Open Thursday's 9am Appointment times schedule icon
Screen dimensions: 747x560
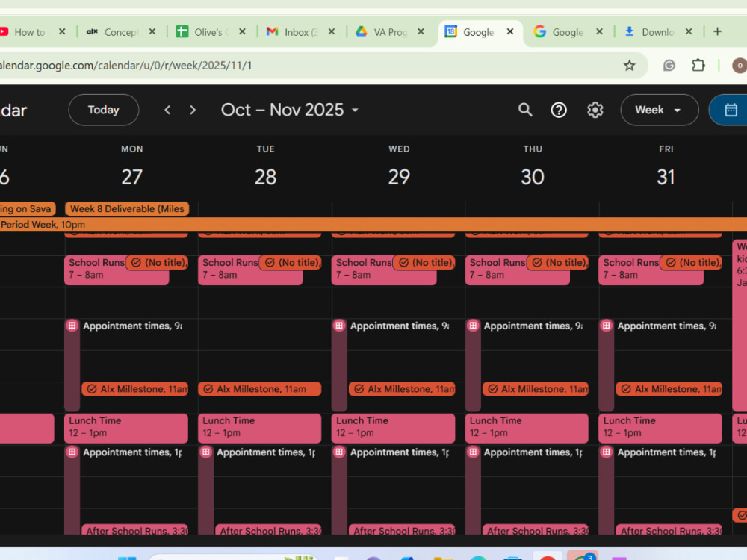point(473,326)
